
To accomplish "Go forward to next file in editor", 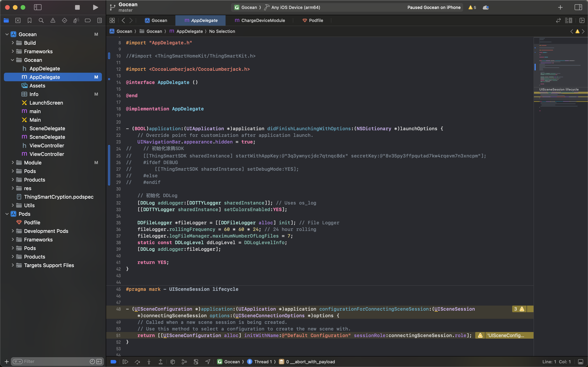I will (131, 20).
